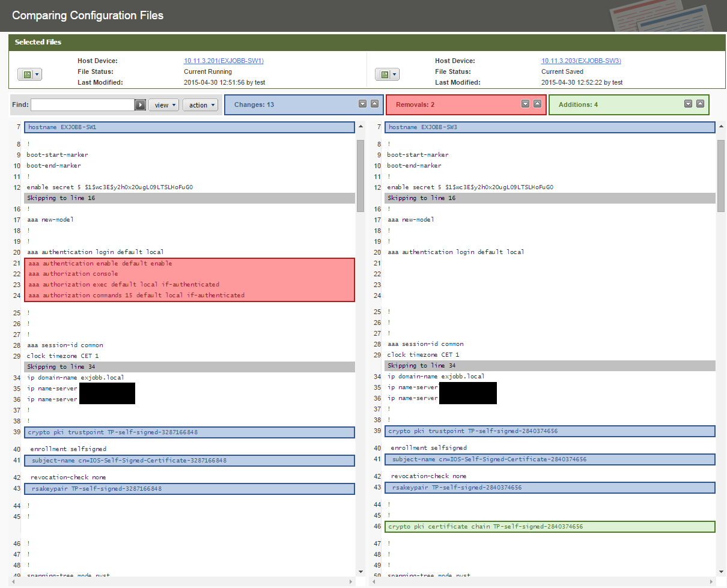
Task: Click 'Current Saved' file status text
Action: pos(562,71)
